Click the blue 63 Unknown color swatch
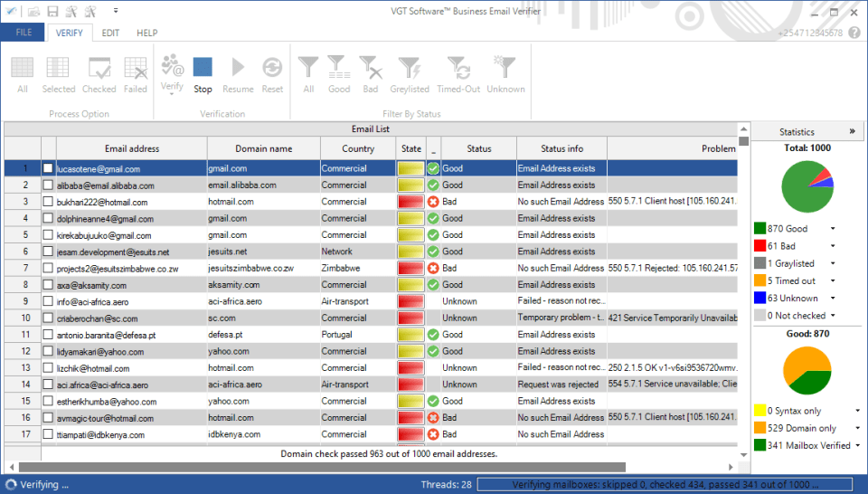This screenshot has height=494, width=868. pos(759,298)
